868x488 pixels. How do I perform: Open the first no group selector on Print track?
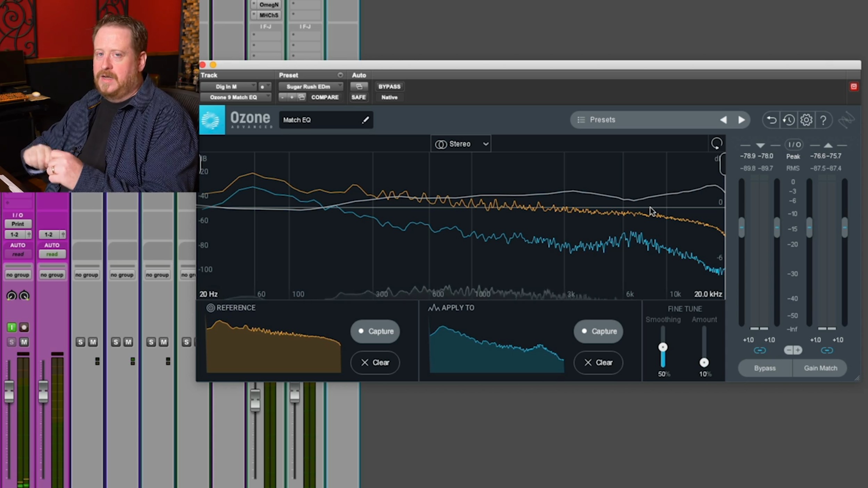pyautogui.click(x=18, y=275)
